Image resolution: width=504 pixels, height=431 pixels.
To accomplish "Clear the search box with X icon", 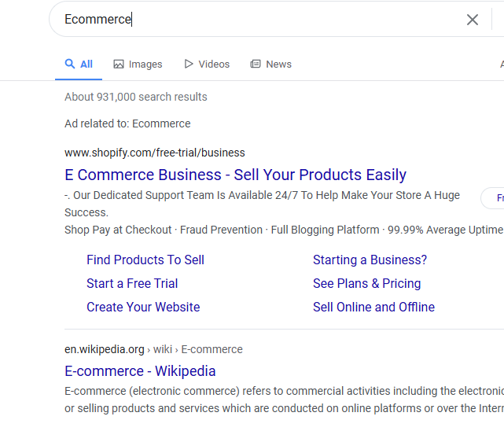I will 473,20.
